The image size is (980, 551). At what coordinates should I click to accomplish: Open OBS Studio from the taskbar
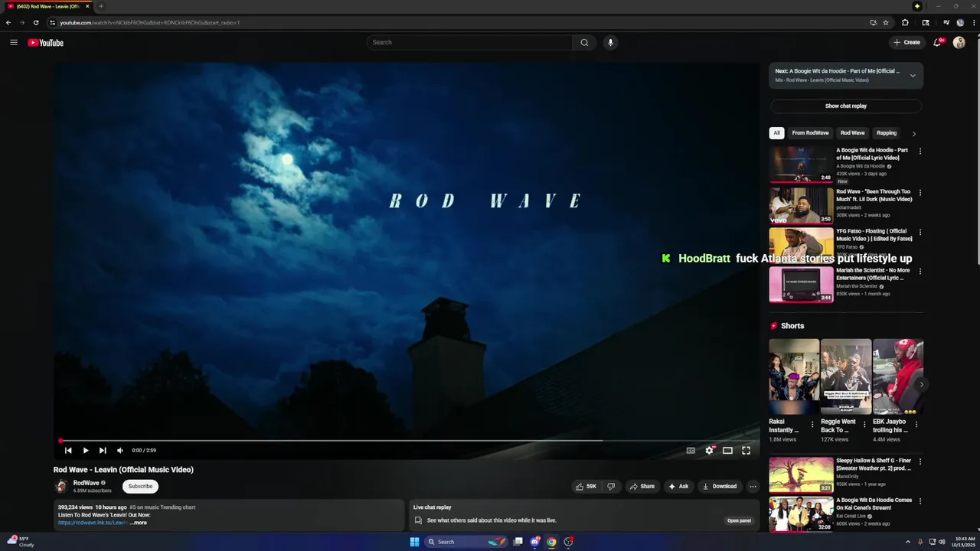568,542
